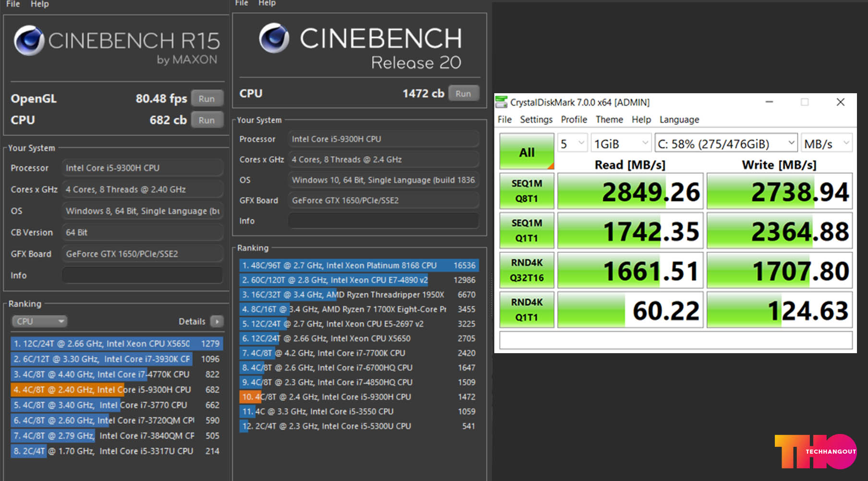Open the MB/s unit dropdown

pyautogui.click(x=827, y=143)
